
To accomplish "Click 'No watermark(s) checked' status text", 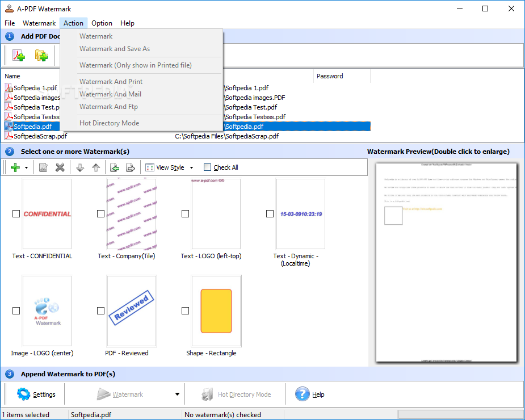I will 222,415.
